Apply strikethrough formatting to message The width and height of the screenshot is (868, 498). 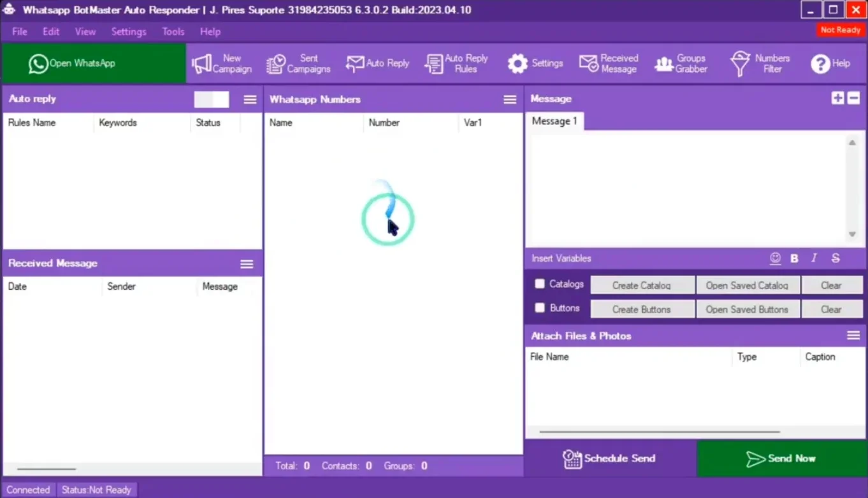click(835, 258)
